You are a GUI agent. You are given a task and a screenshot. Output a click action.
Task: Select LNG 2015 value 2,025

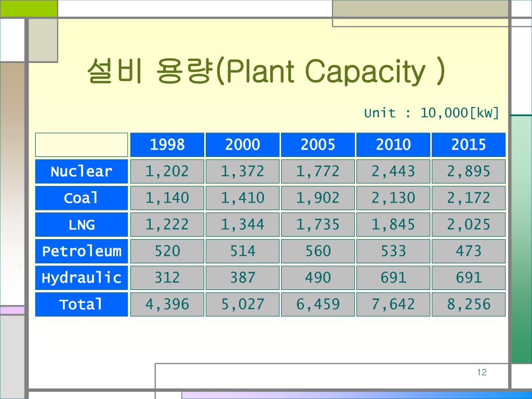pos(469,224)
